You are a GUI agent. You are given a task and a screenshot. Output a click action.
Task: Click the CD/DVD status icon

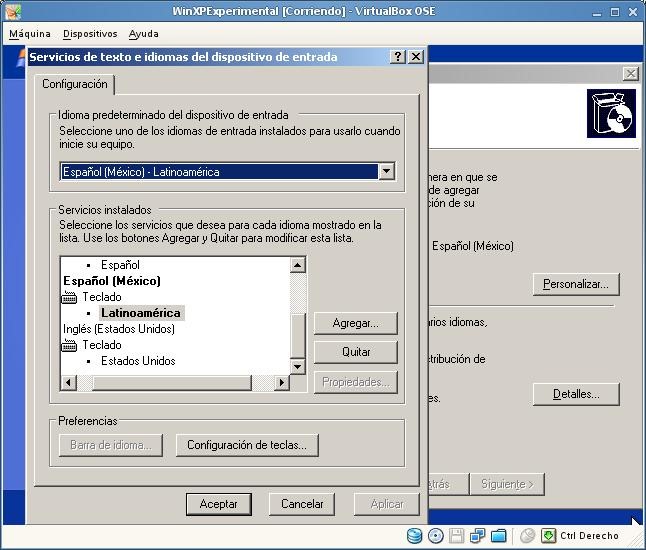pos(436,536)
